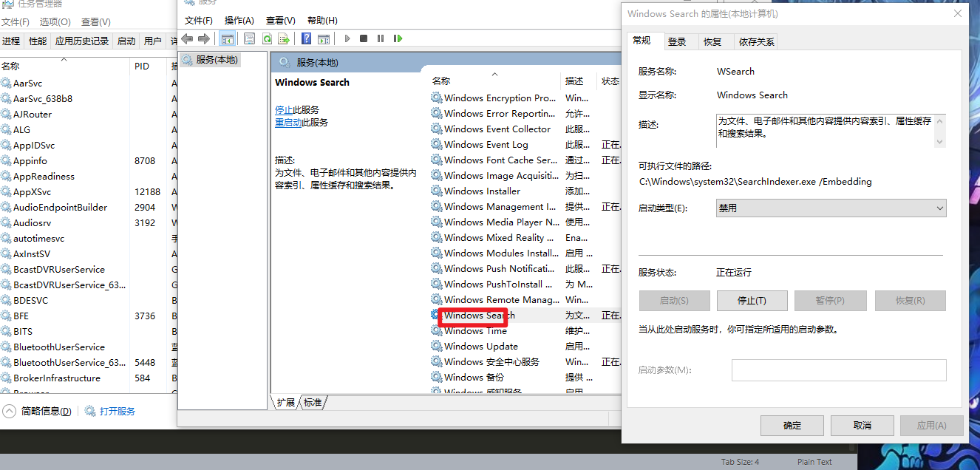Click the gear icon beside BITS
The width and height of the screenshot is (980, 470).
pyautogui.click(x=6, y=332)
